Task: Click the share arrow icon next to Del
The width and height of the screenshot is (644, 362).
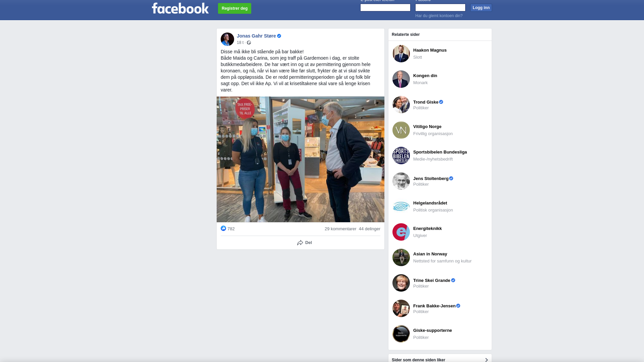Action: [x=300, y=243]
